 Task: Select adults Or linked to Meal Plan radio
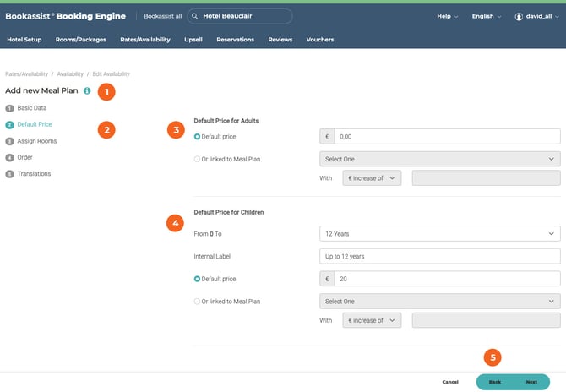point(198,159)
